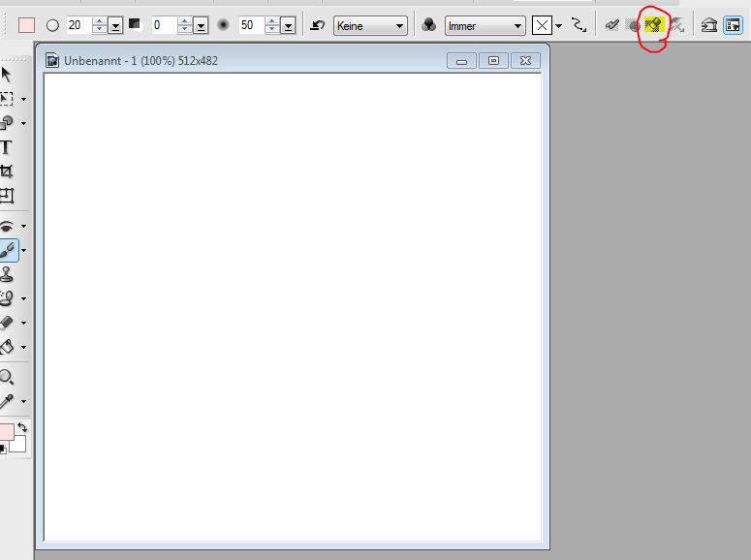Image resolution: width=751 pixels, height=560 pixels.
Task: Select the Paintbrush tool
Action: pos(8,250)
